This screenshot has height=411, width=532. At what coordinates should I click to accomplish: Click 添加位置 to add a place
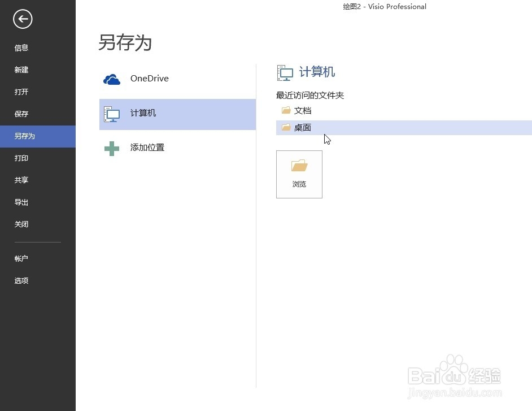pos(177,148)
